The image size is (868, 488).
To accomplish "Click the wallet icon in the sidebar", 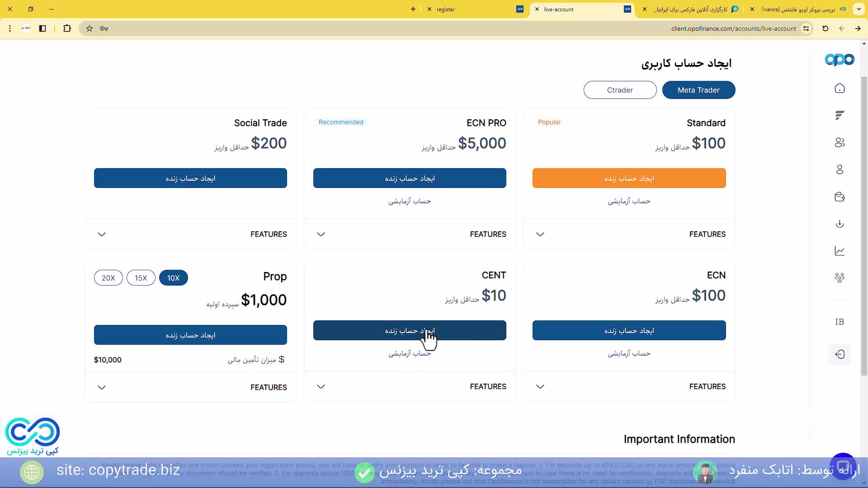I will point(840,197).
